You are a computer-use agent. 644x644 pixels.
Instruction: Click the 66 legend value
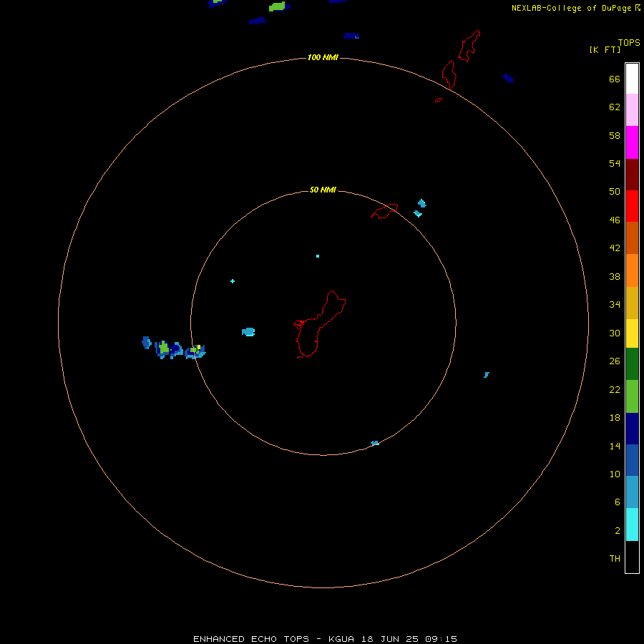point(615,79)
